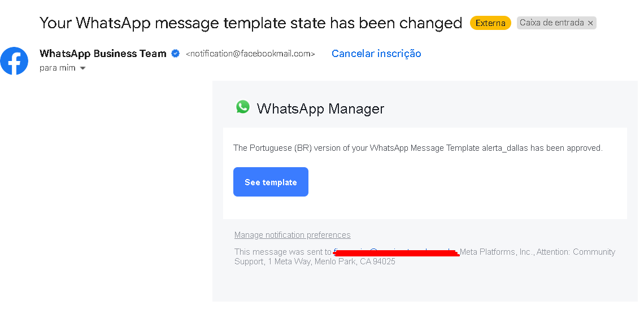Click the WhatsApp Manager heading
Viewport: 644px width, 327px height.
(x=320, y=108)
